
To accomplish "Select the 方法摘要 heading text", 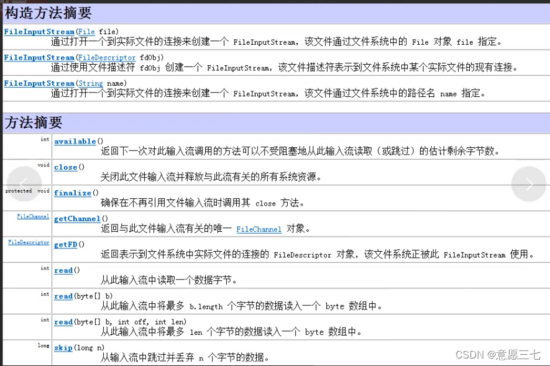I will (x=33, y=122).
